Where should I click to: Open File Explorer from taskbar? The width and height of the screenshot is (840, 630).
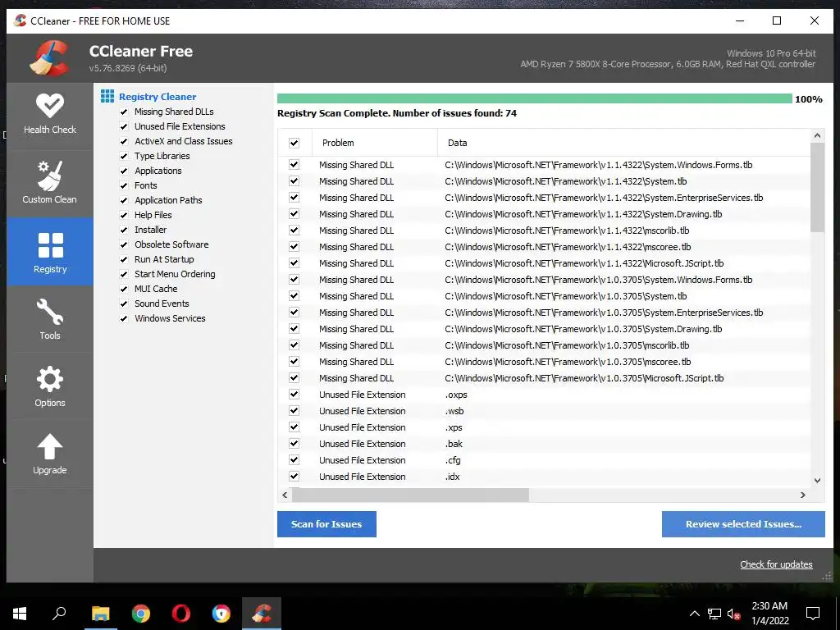[x=100, y=614]
